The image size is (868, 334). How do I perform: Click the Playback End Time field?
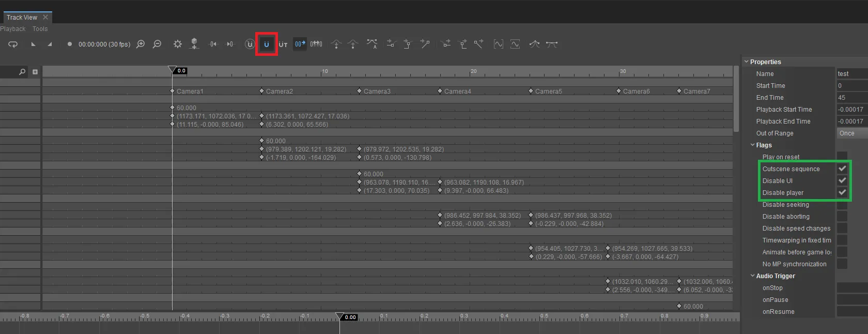tap(852, 121)
